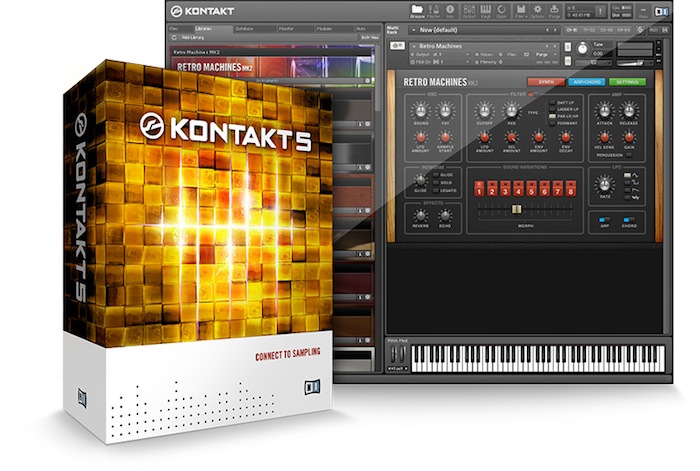Toggle the ARP switch

pos(604,220)
